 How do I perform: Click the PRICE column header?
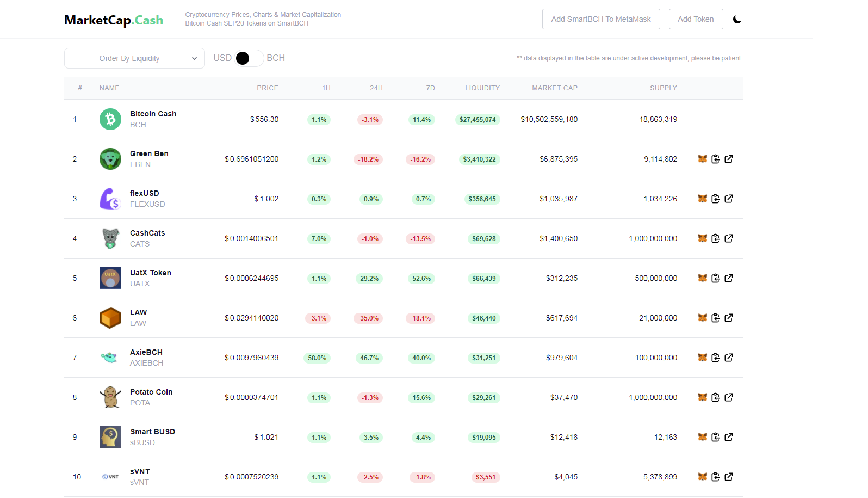tap(268, 88)
